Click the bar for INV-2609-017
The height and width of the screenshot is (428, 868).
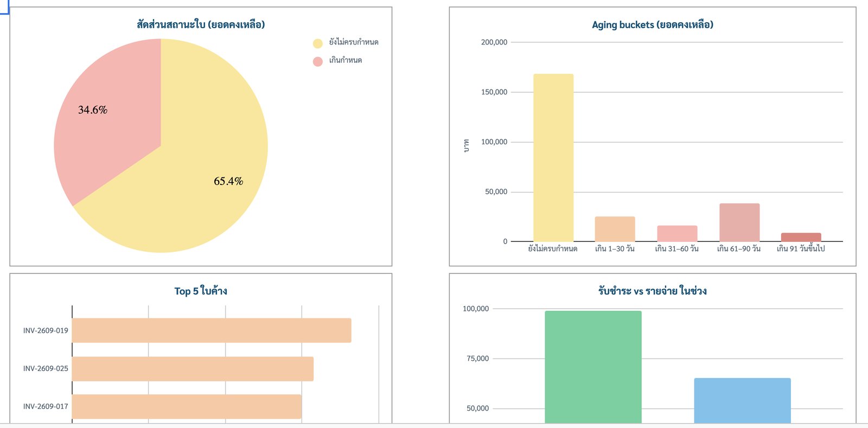[x=187, y=406]
